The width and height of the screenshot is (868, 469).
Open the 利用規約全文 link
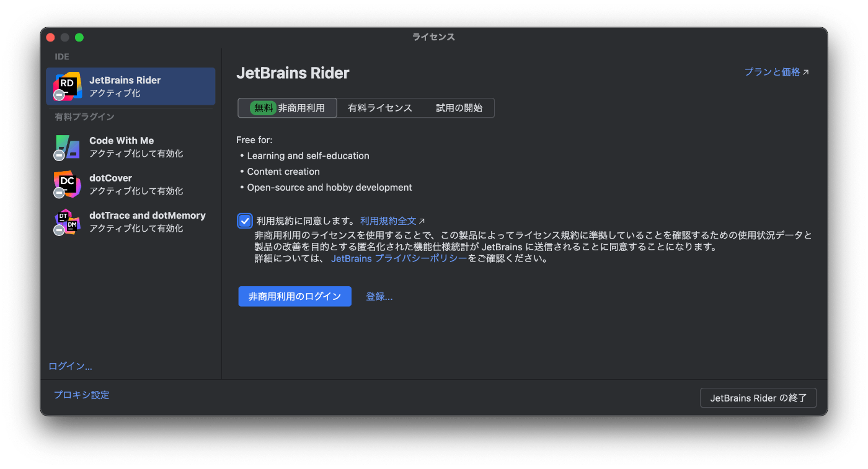point(392,221)
